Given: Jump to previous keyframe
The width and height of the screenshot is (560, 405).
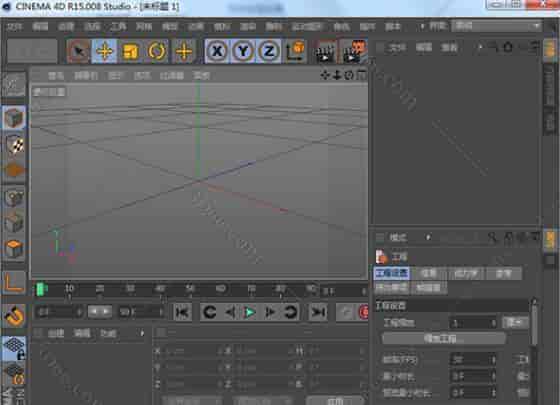Looking at the screenshot, I should [210, 312].
